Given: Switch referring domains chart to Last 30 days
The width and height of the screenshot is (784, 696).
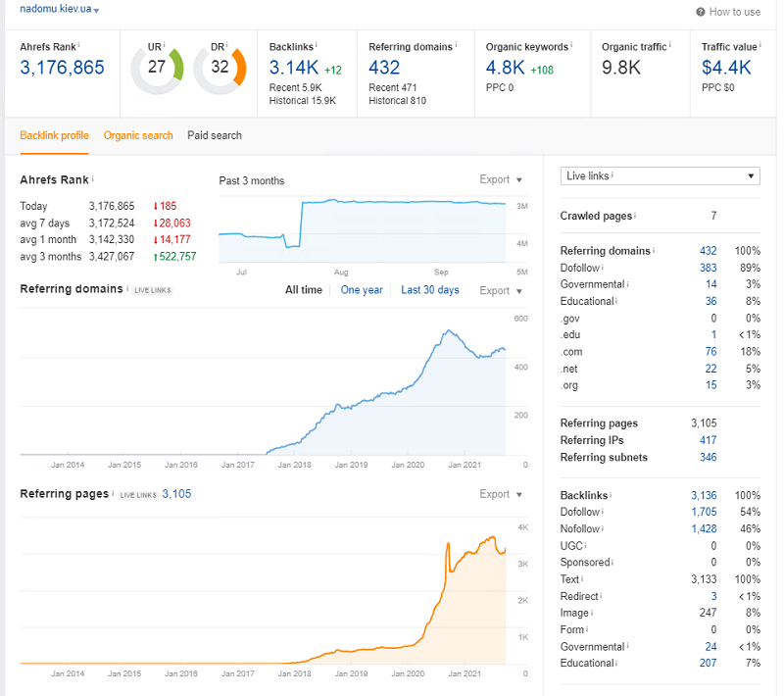Looking at the screenshot, I should [x=429, y=290].
